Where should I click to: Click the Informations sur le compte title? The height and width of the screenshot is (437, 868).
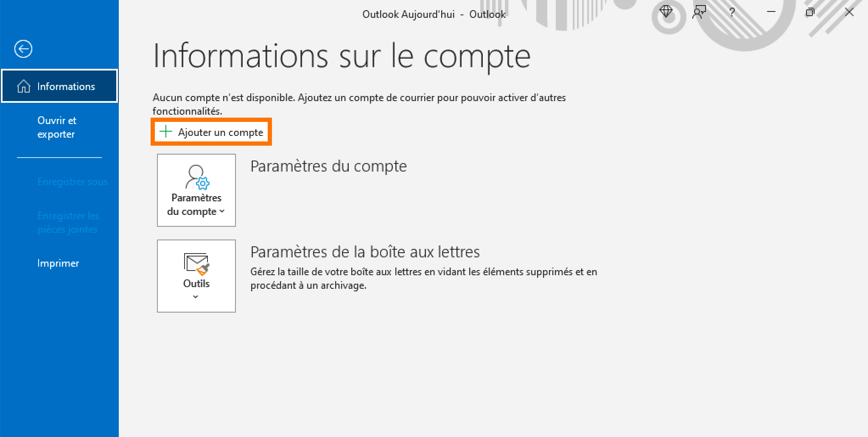point(342,56)
